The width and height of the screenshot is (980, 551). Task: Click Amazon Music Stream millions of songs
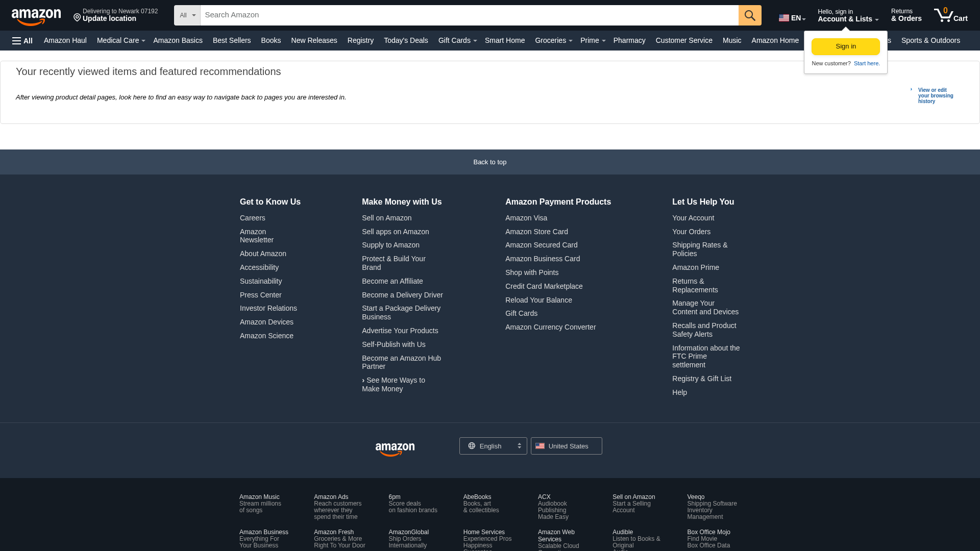(x=260, y=504)
